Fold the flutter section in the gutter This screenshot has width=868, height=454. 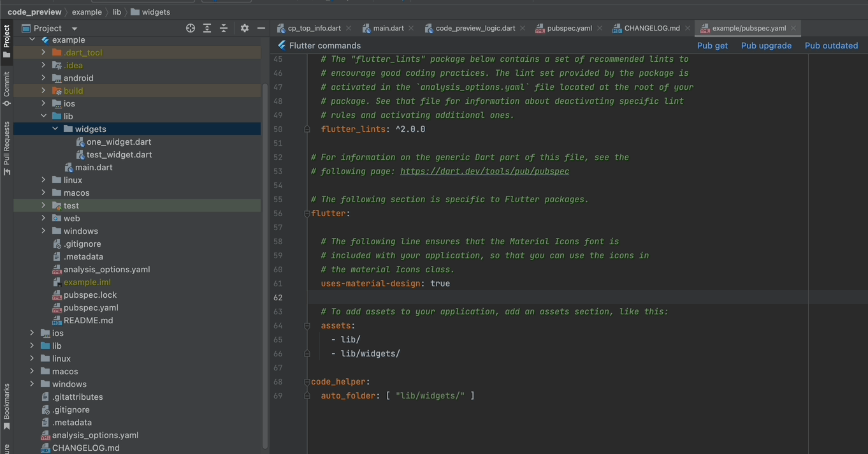(307, 214)
